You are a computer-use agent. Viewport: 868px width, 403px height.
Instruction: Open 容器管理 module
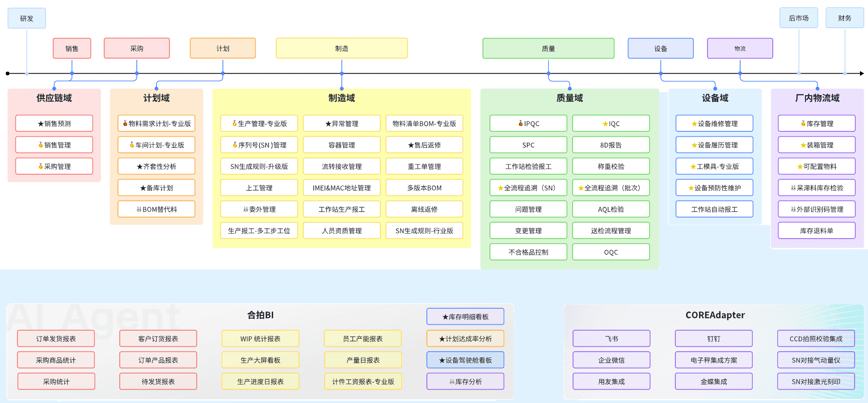coord(341,145)
